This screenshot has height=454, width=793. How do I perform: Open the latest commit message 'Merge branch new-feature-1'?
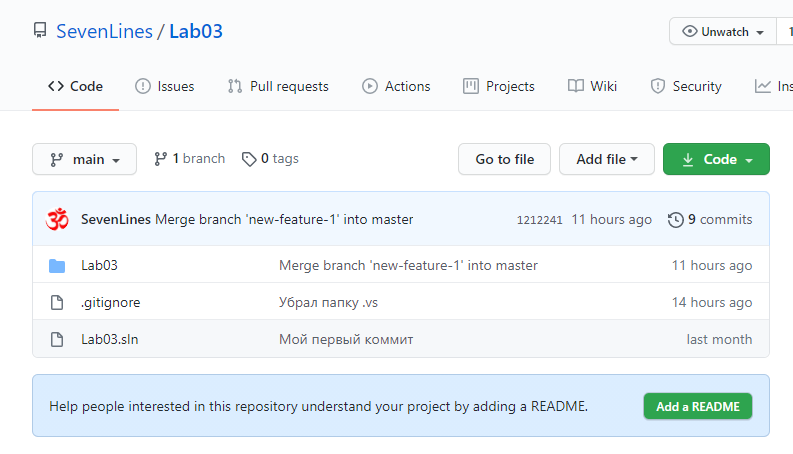point(284,219)
